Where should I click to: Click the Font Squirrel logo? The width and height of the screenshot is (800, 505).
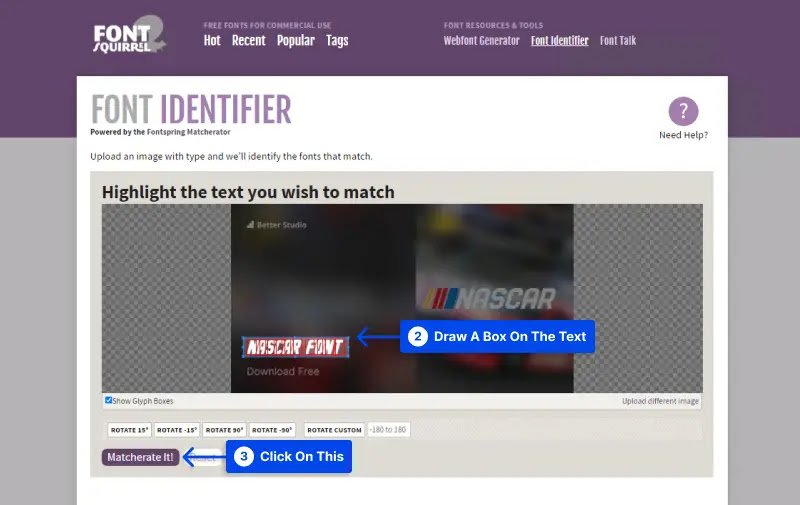129,35
